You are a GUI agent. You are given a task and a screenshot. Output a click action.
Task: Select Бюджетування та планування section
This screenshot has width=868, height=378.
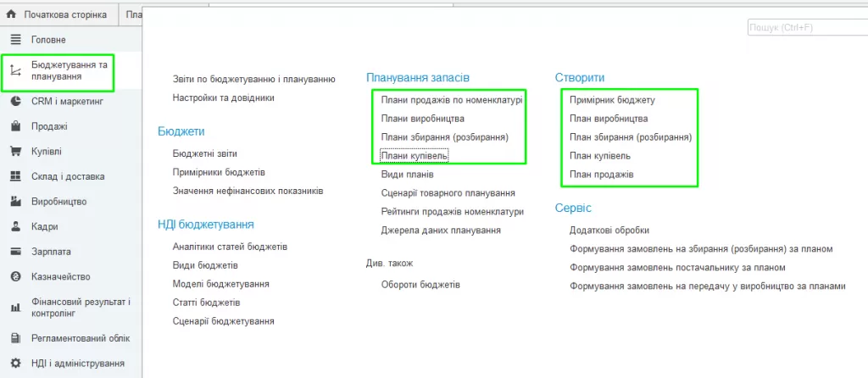(71, 71)
